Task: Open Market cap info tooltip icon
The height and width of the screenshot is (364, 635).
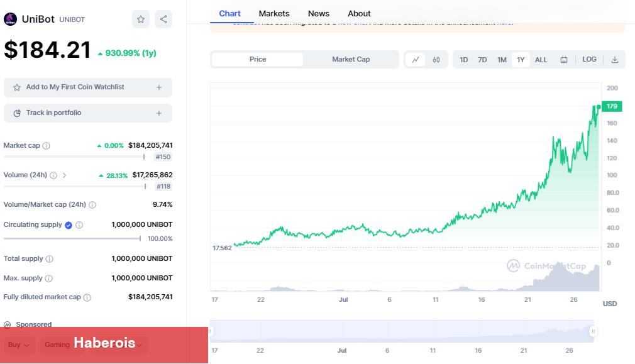Action: point(46,146)
